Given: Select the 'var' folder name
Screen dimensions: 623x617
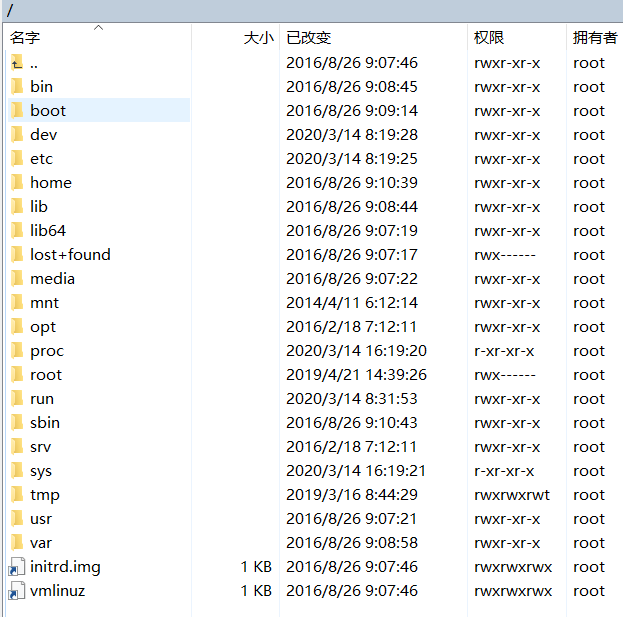Looking at the screenshot, I should [x=41, y=543].
